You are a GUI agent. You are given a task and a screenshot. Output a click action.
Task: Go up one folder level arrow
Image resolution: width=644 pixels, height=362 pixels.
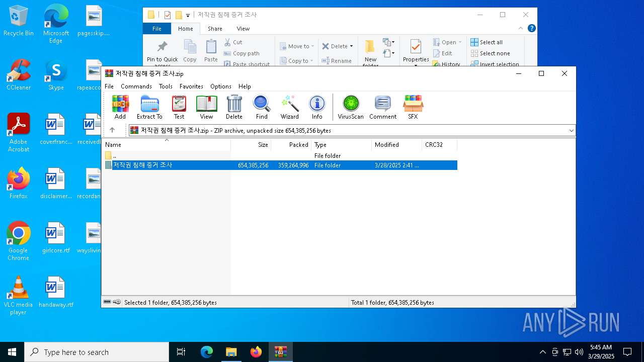tap(112, 130)
